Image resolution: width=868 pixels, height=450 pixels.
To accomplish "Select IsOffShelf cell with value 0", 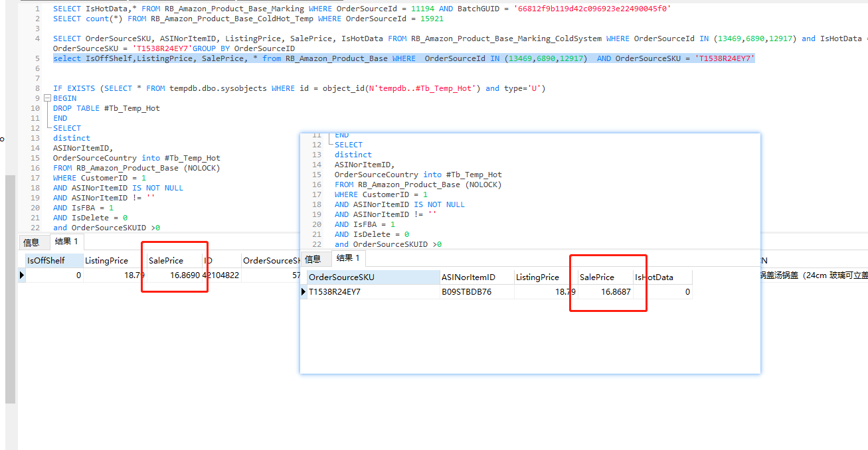I will [54, 275].
